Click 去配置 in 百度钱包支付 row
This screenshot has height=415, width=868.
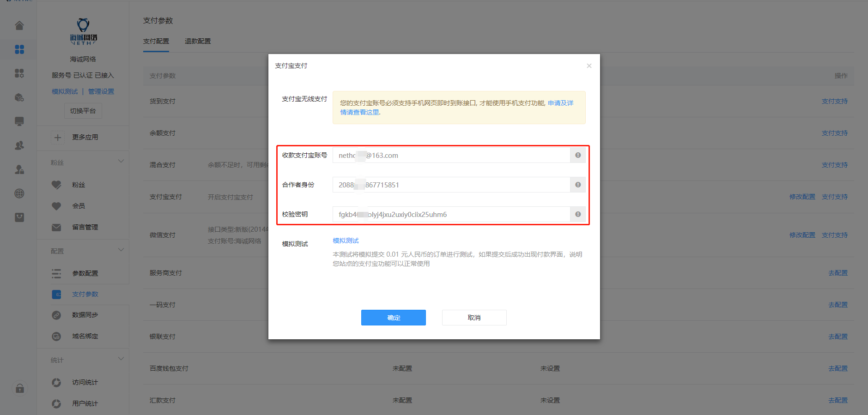(x=838, y=368)
